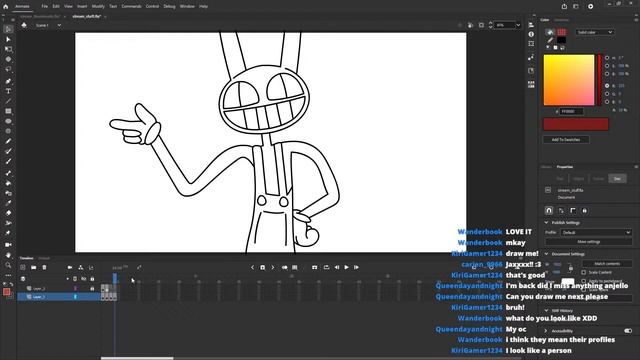Image resolution: width=640 pixels, height=360 pixels.
Task: Select the H hue radio button
Action: (607, 58)
